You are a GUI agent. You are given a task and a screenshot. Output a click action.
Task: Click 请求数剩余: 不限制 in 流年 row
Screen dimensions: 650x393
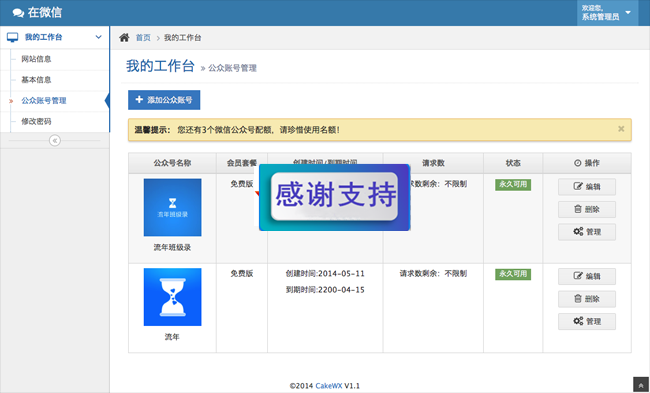[433, 274]
